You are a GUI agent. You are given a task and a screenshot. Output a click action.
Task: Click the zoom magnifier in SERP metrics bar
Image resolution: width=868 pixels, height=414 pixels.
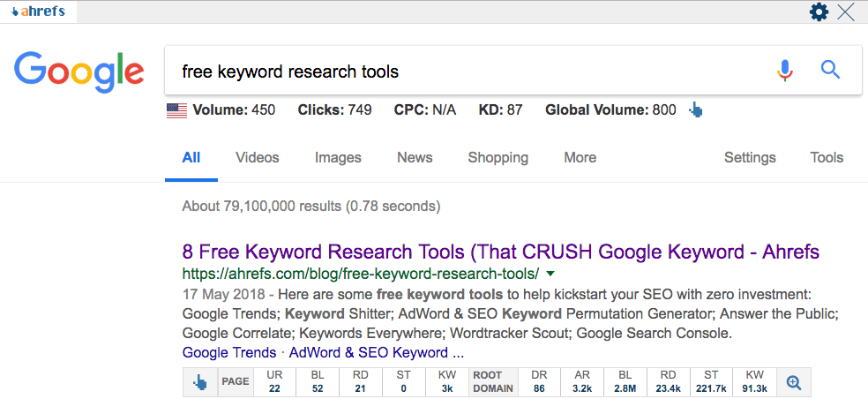click(x=793, y=382)
